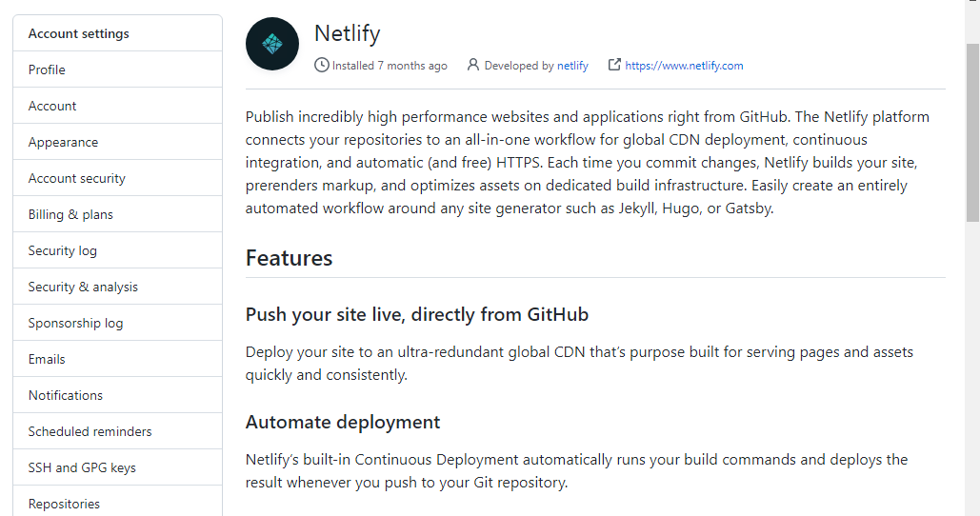Viewport: 980px width, 516px height.
Task: Go to Appearance settings
Action: [117, 142]
